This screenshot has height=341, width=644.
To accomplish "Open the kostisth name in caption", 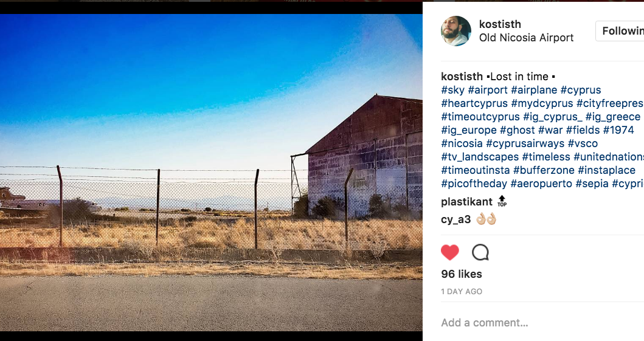I will pyautogui.click(x=462, y=77).
